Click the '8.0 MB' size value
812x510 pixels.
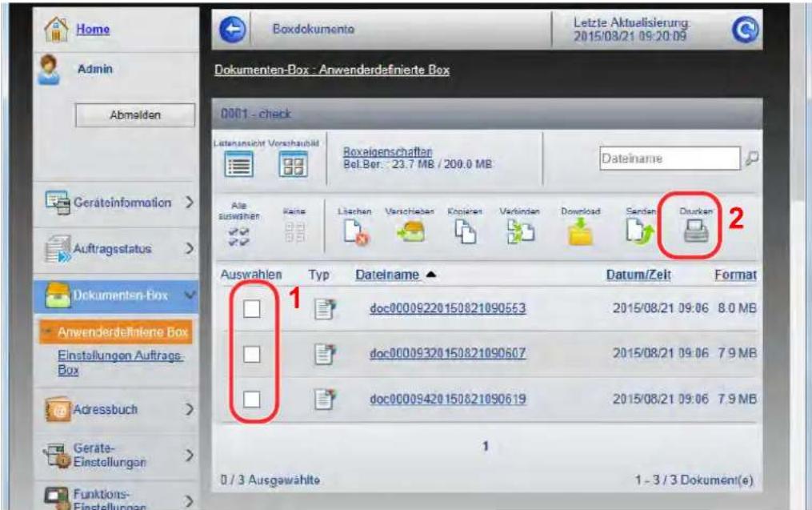click(x=737, y=308)
